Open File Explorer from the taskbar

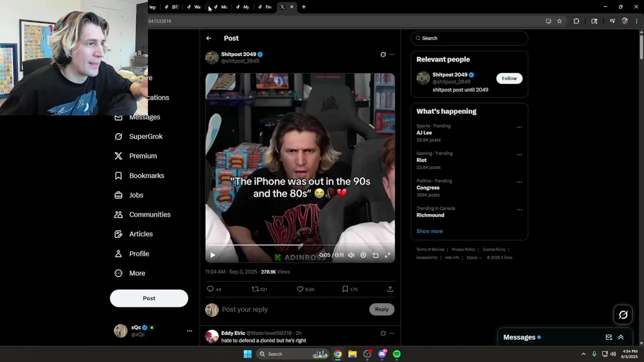352,354
